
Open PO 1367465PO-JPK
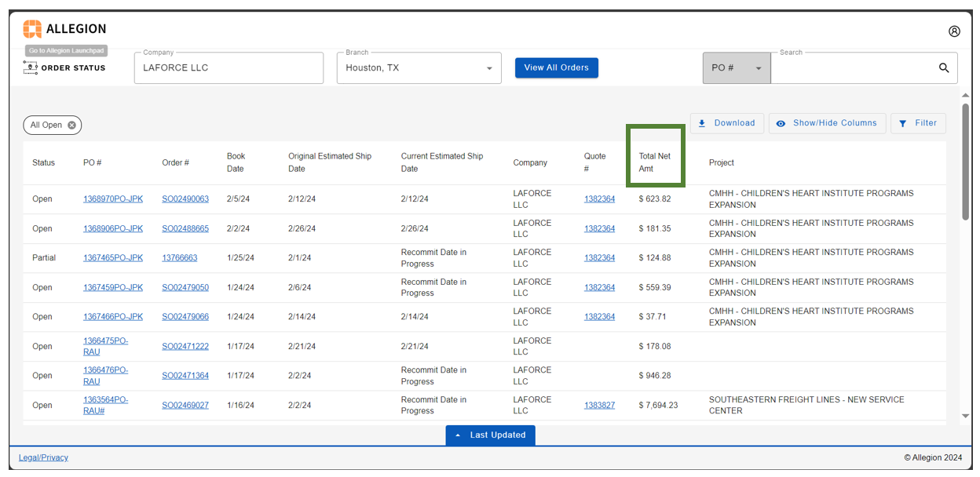coord(113,258)
